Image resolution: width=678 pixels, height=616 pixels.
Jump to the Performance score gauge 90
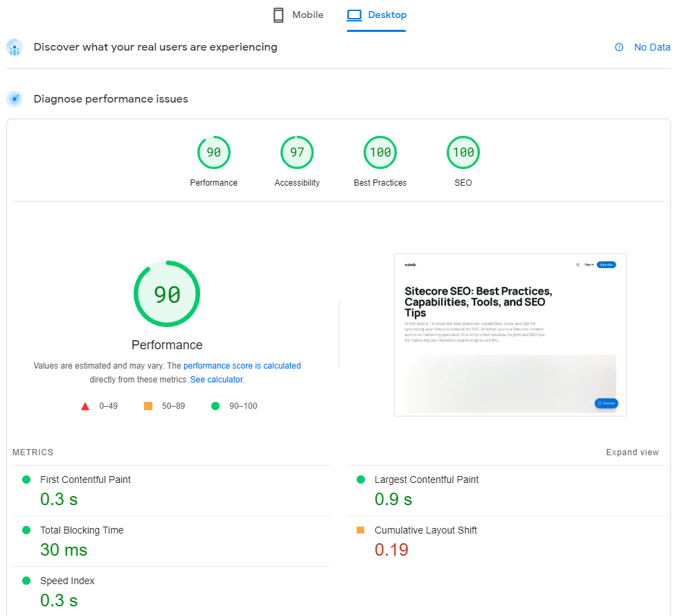point(213,153)
